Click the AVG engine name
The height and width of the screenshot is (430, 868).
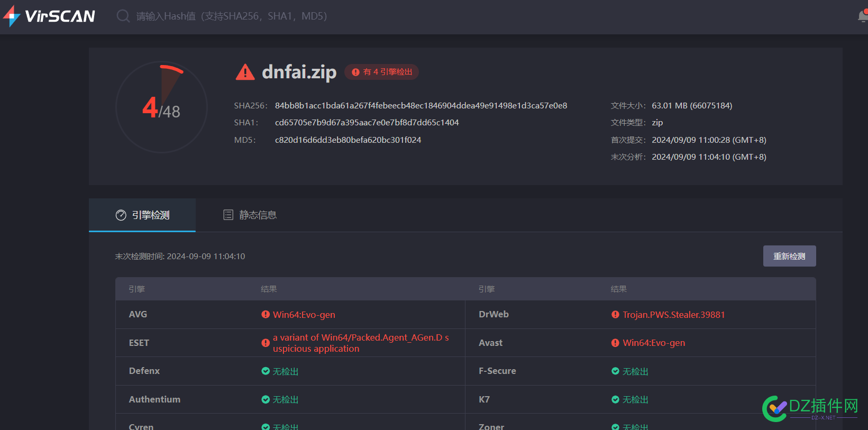(x=138, y=314)
